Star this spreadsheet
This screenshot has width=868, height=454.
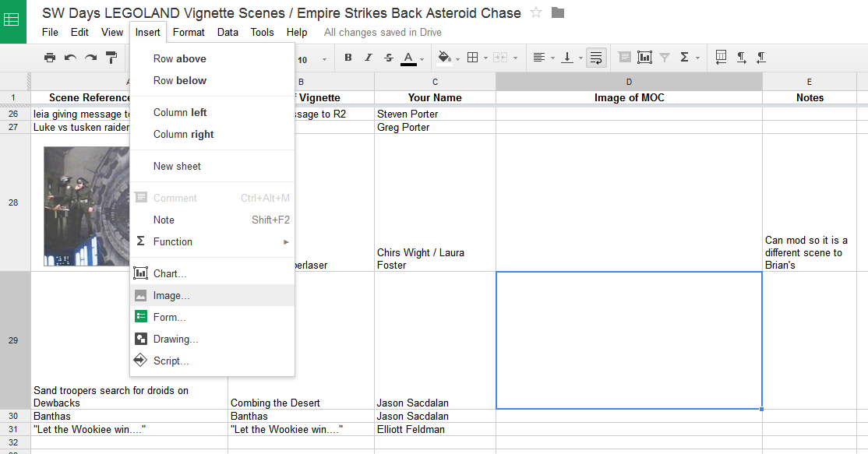(536, 12)
